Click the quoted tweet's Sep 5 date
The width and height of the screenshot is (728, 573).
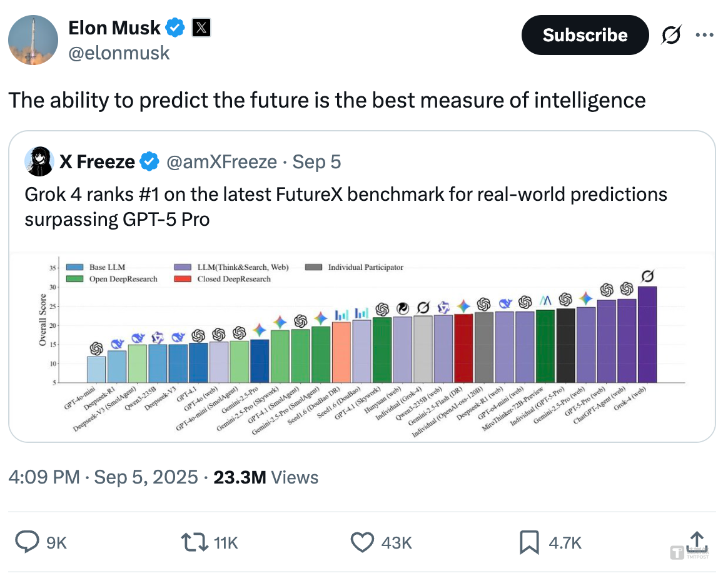[x=316, y=162]
